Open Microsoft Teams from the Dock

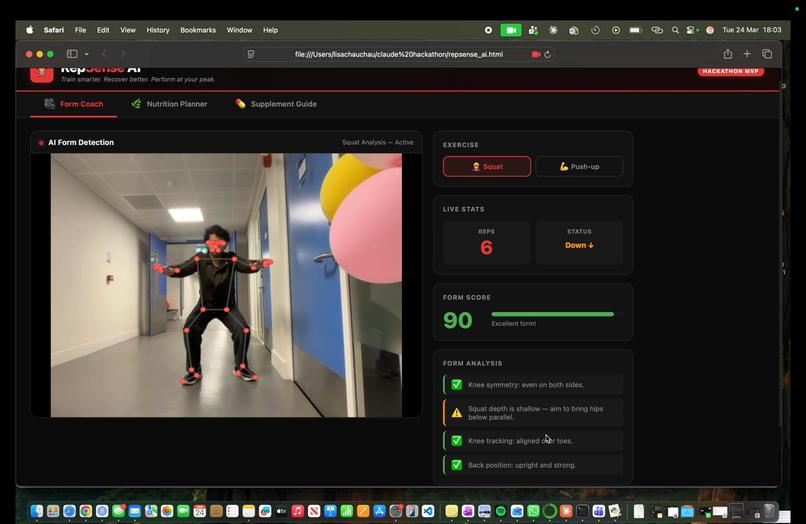pos(598,511)
